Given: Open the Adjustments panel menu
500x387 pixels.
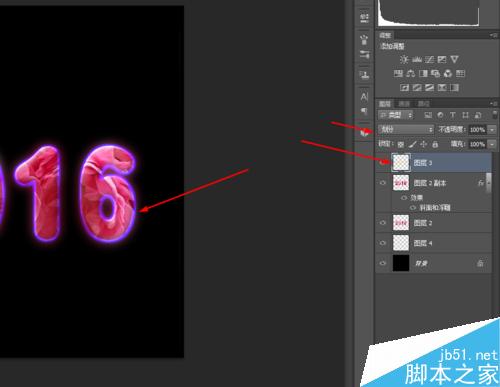Looking at the screenshot, I should [x=493, y=35].
